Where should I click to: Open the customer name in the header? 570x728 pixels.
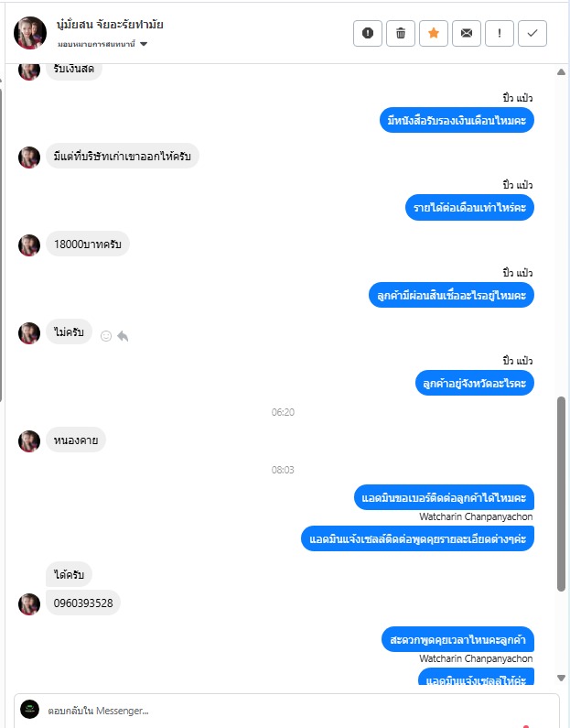point(110,24)
